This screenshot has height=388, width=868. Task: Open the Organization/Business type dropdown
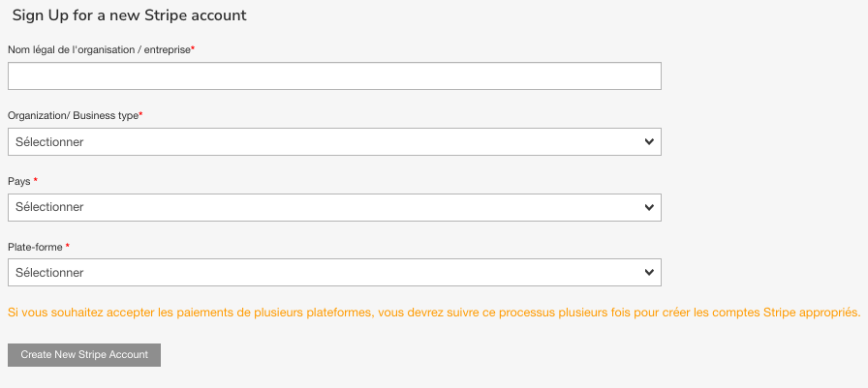(x=334, y=142)
